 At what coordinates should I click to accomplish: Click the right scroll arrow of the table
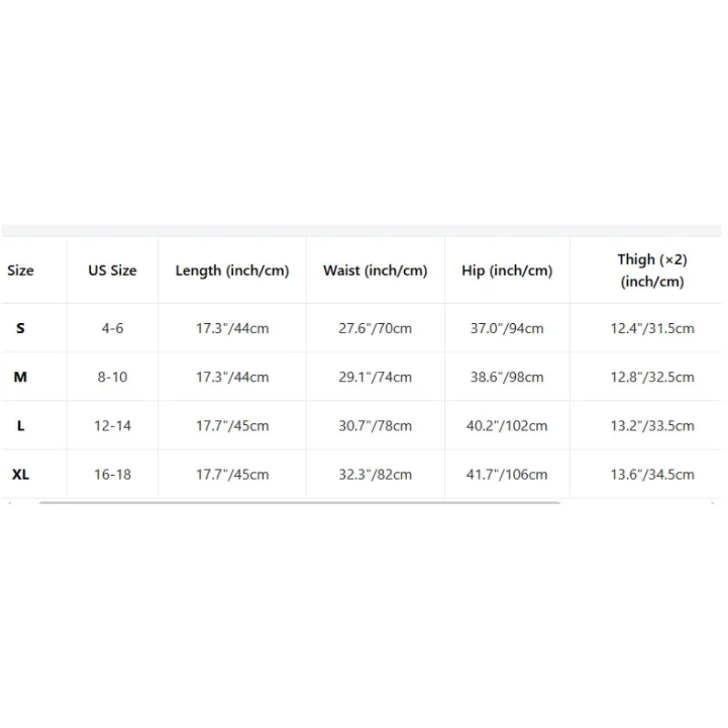coord(713,502)
